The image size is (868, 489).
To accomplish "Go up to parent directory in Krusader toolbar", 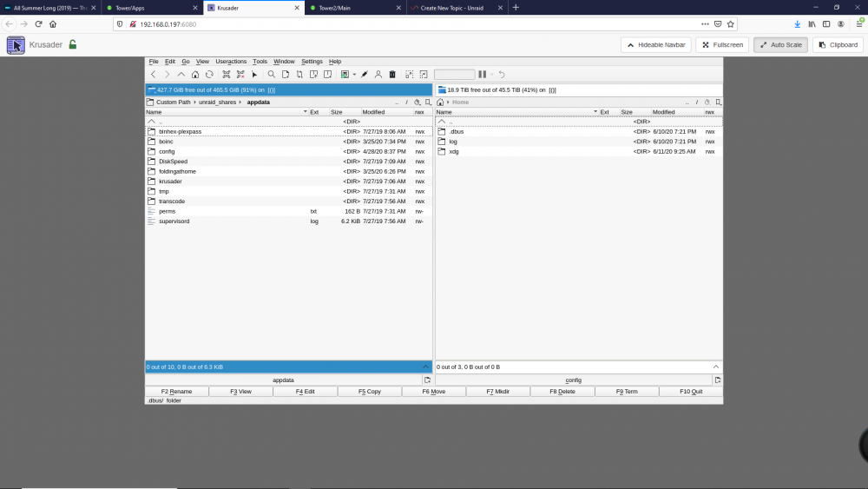I will pyautogui.click(x=181, y=74).
